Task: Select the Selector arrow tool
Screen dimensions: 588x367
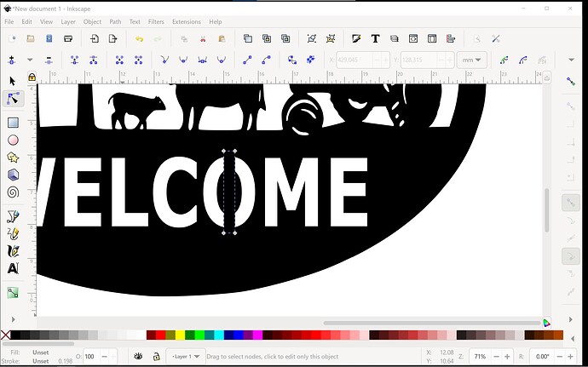Action: [x=13, y=81]
